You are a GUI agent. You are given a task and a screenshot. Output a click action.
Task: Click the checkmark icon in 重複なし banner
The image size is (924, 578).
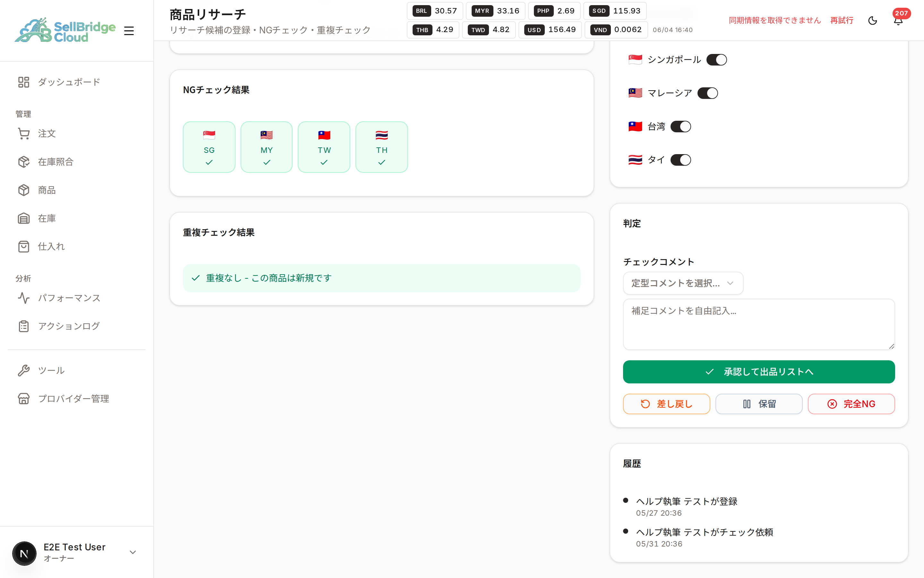tap(196, 278)
